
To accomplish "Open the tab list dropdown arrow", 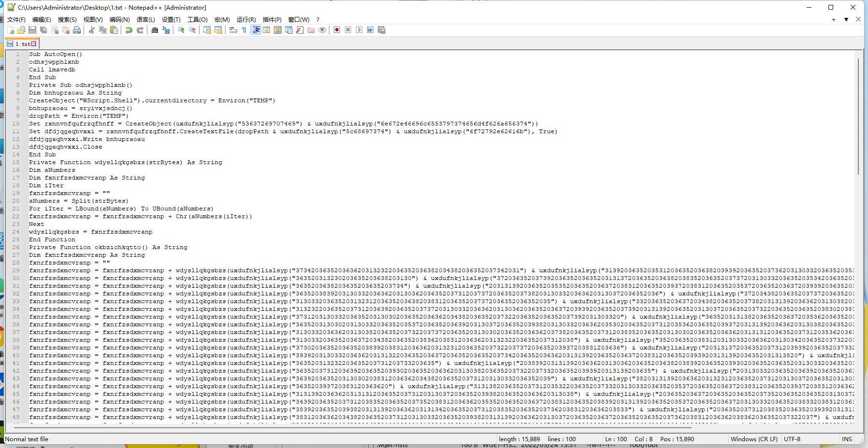I will (846, 20).
